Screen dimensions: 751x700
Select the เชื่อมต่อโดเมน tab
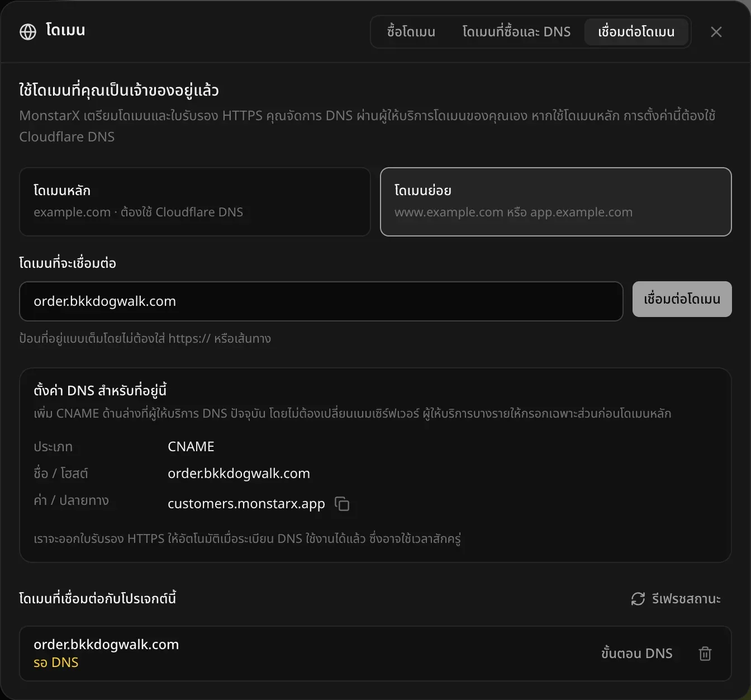(636, 32)
